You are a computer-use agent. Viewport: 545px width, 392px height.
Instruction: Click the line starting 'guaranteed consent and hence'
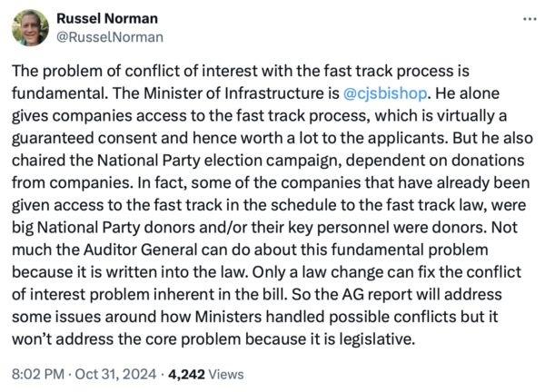click(263, 133)
